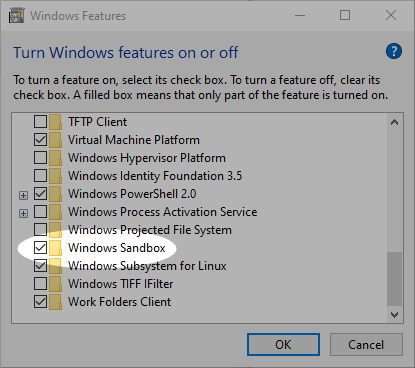Click the scrollbar up arrow

point(394,122)
